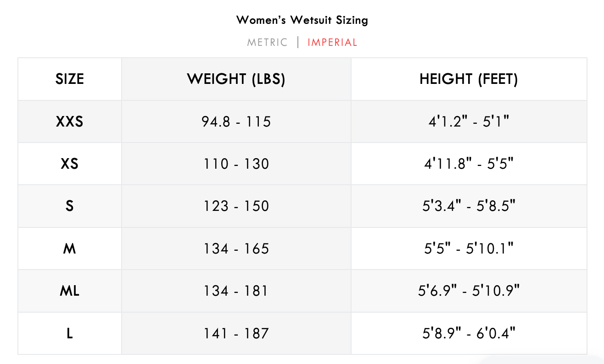Select the 123 - 150 weight value
Viewport: 604px width, 364px height.
pos(236,206)
